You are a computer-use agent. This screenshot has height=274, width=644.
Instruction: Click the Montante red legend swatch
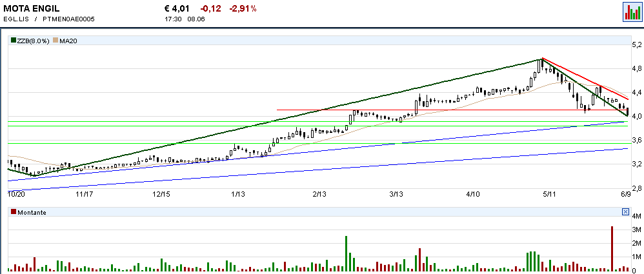[x=14, y=212]
